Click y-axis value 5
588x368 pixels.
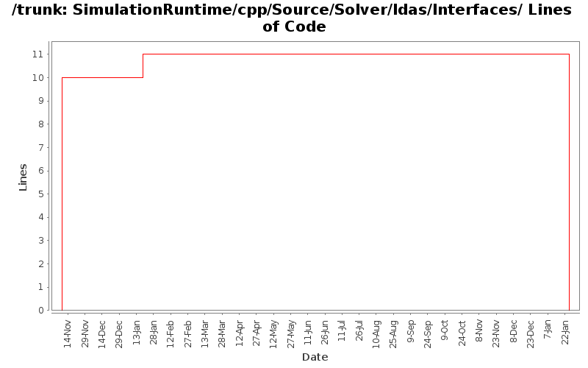[41, 194]
